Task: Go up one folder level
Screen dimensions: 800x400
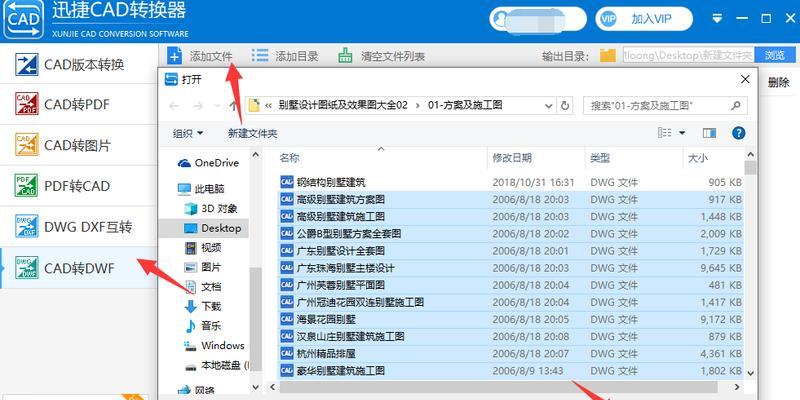Action: (233, 106)
